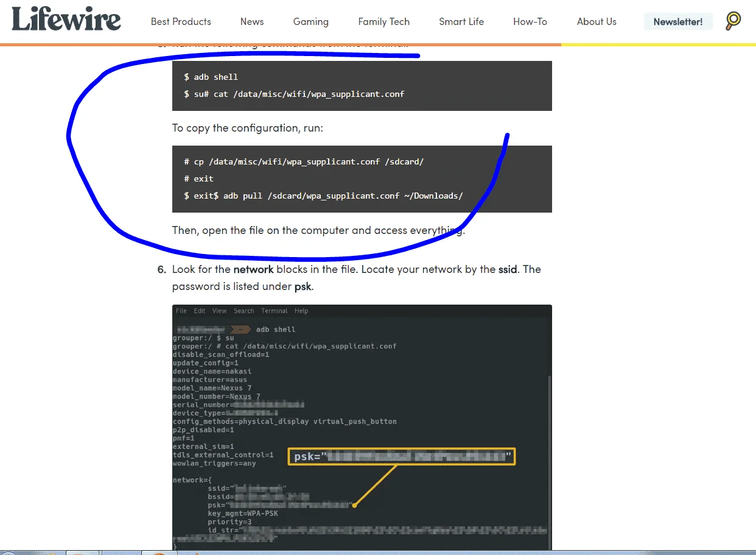Image resolution: width=756 pixels, height=555 pixels.
Task: Go to the News section
Action: [x=252, y=21]
